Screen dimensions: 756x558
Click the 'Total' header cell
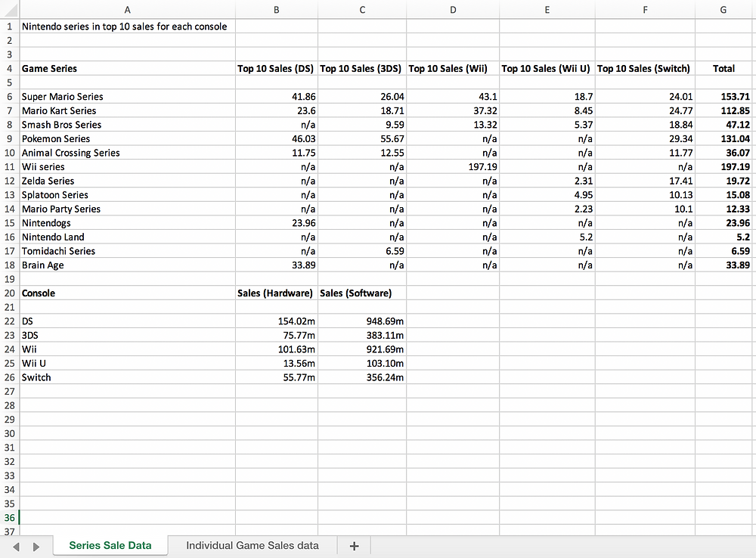point(723,69)
